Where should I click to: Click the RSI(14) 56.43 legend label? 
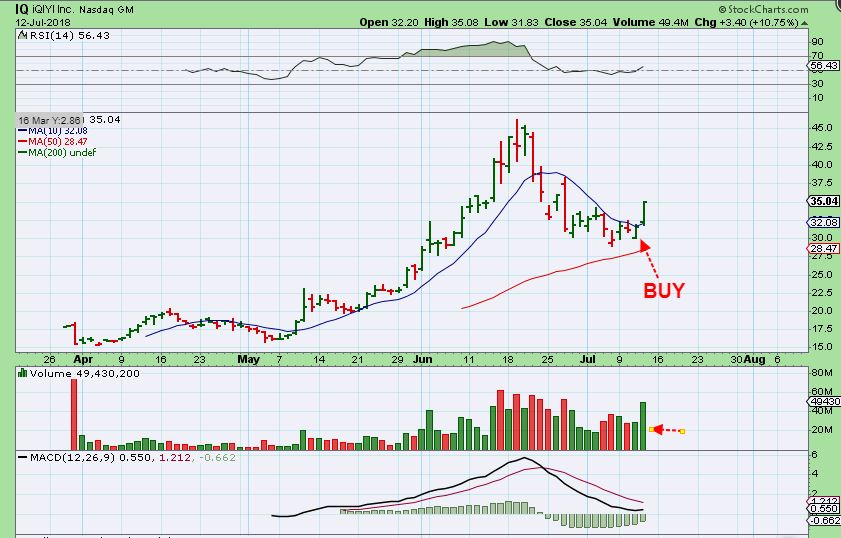(x=69, y=35)
